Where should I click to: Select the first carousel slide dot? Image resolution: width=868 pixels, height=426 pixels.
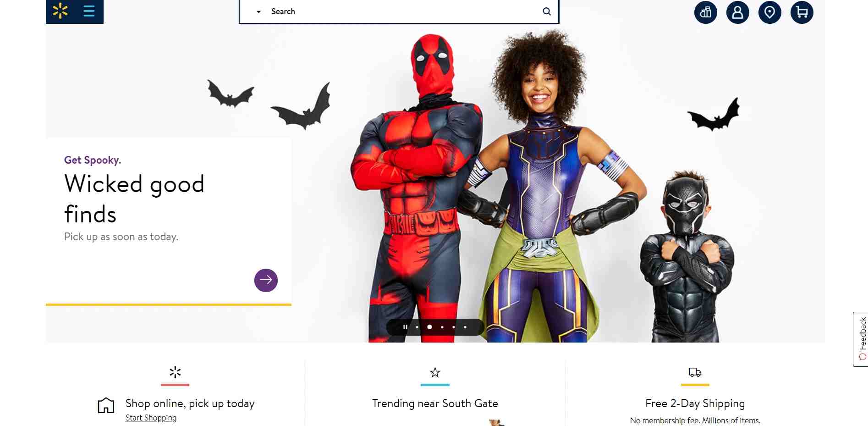[417, 327]
